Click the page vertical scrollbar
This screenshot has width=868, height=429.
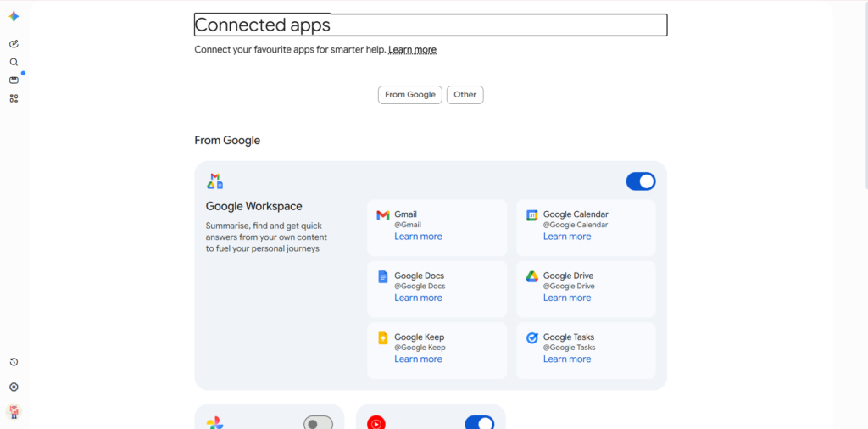click(865, 94)
